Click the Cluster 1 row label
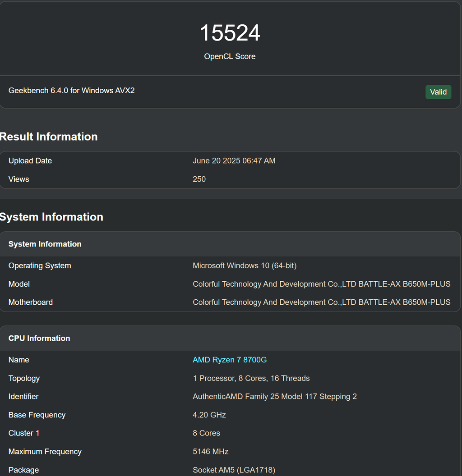This screenshot has width=462, height=476. [x=24, y=433]
